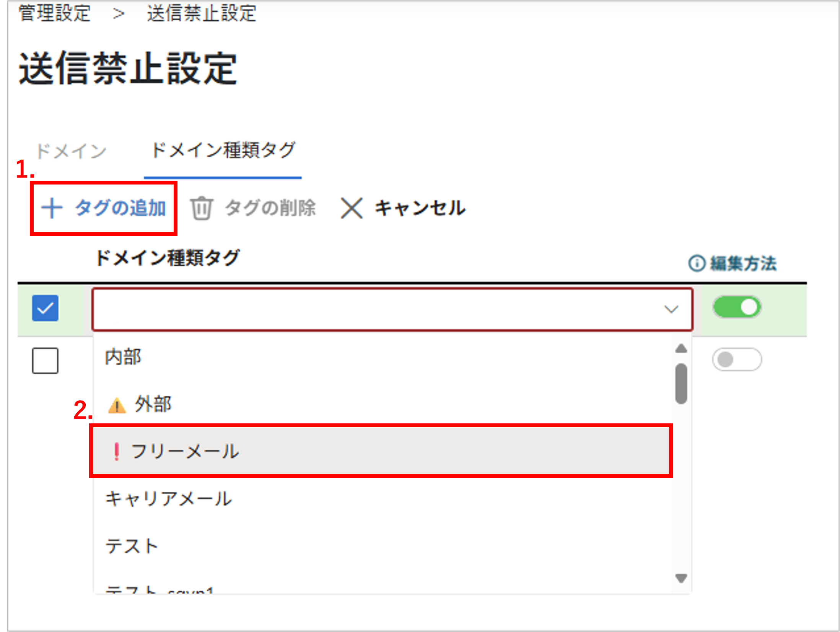Click the dropdown list scrollbar thumb
The image size is (840, 632).
click(x=681, y=384)
